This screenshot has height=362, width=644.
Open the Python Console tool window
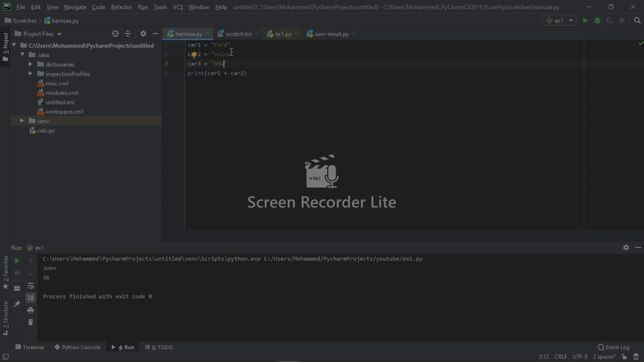coord(77,347)
